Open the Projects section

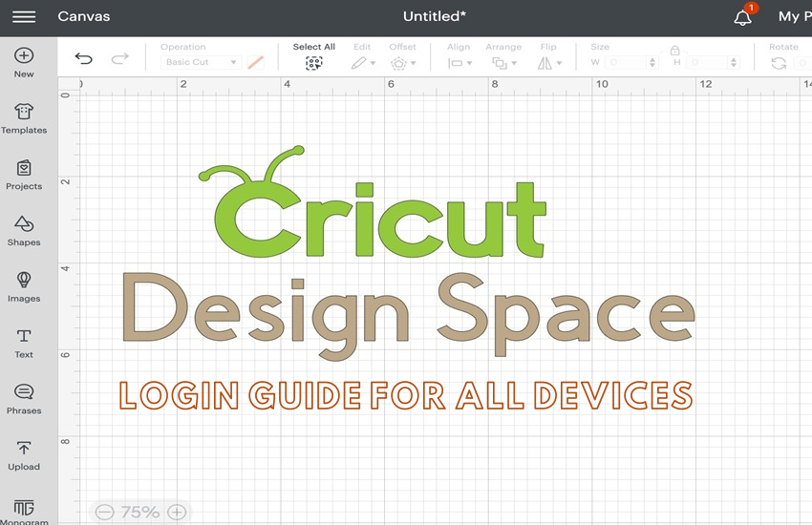click(24, 174)
